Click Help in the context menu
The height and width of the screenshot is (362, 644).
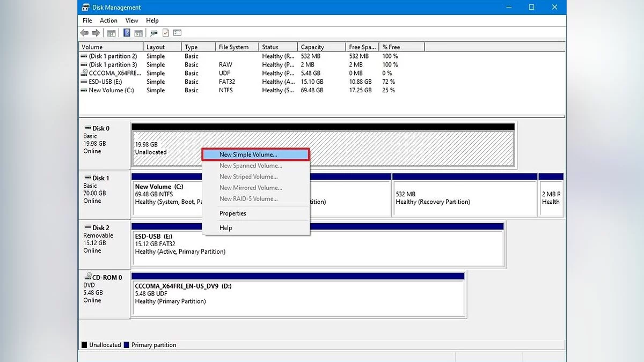click(x=225, y=228)
